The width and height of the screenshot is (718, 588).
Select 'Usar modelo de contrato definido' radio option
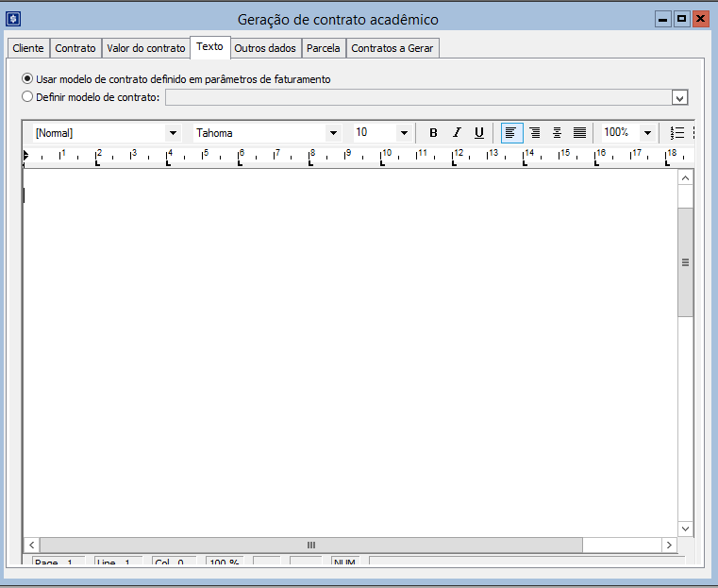pos(27,79)
